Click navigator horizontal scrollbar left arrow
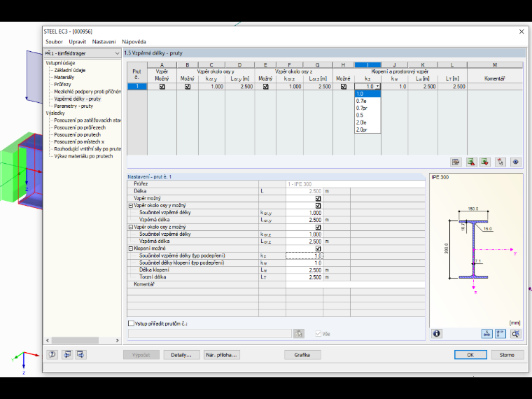This screenshot has width=532, height=399. tap(48, 340)
